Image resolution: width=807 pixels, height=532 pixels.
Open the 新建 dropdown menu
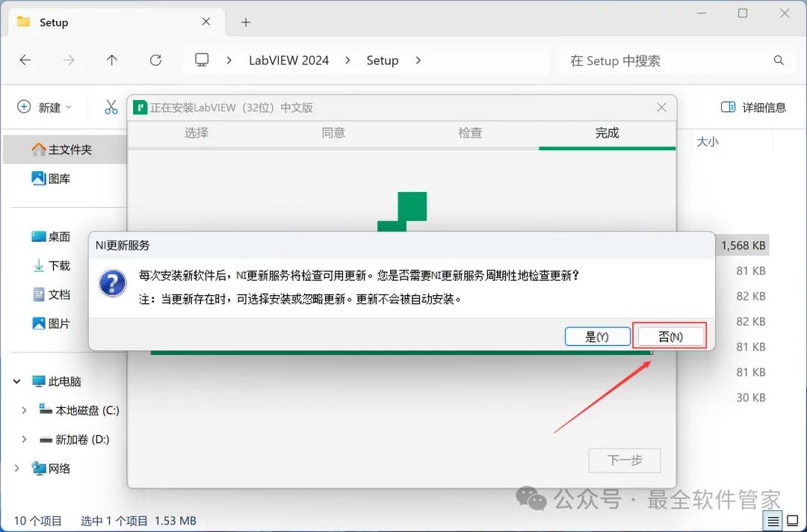click(x=45, y=107)
